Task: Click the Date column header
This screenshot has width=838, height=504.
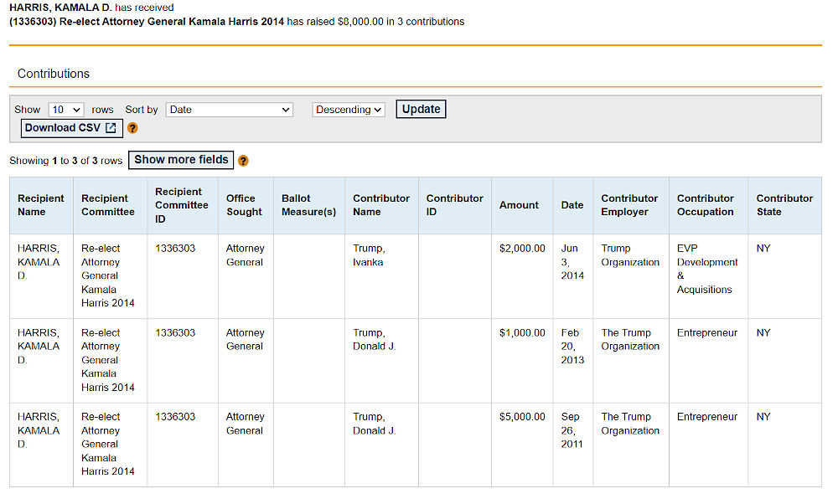Action: point(572,205)
